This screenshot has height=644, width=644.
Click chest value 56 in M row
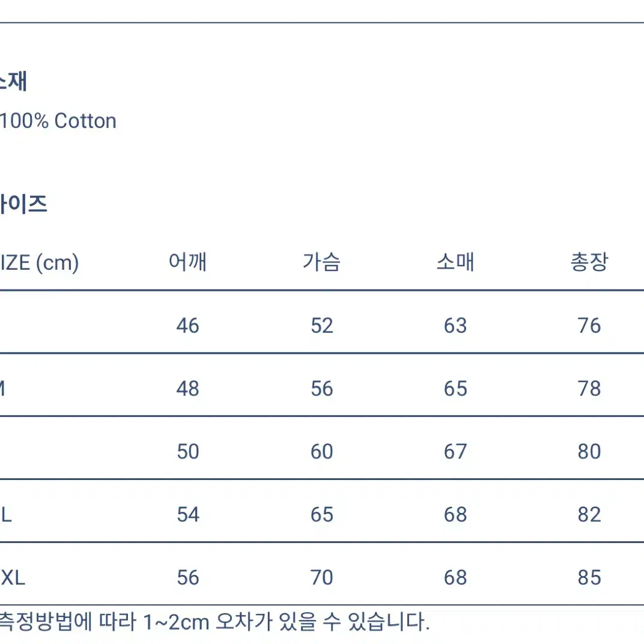321,389
